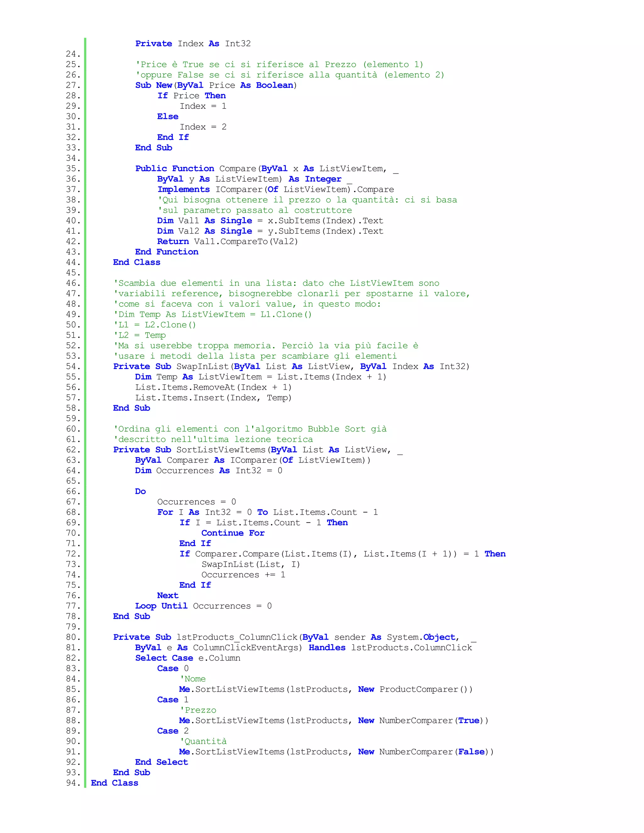
Task: Click 'End Function' on line 43
Action: (166, 252)
